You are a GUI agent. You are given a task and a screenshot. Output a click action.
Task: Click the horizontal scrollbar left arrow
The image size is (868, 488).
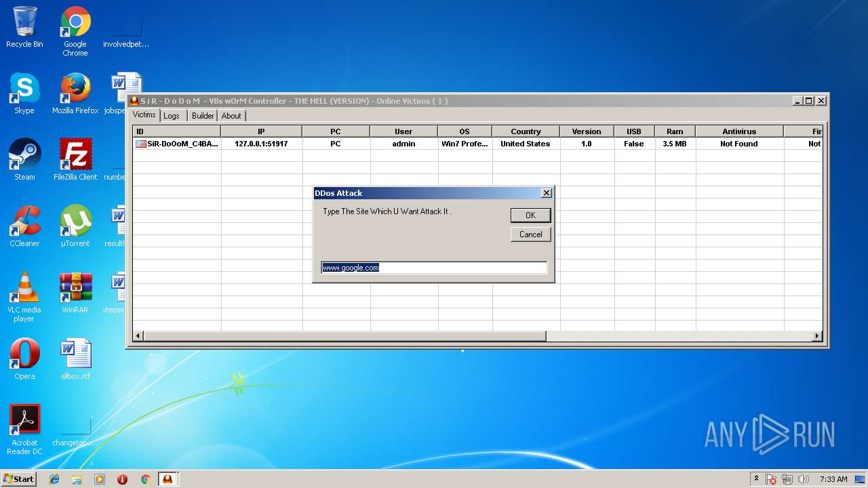pyautogui.click(x=139, y=335)
